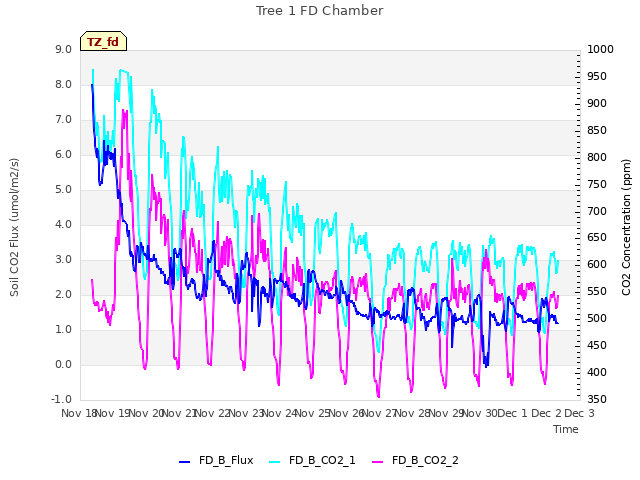Image resolution: width=640 pixels, height=480 pixels.
Task: Click the FD_B_CO2_1 legend entry
Action: [x=312, y=460]
